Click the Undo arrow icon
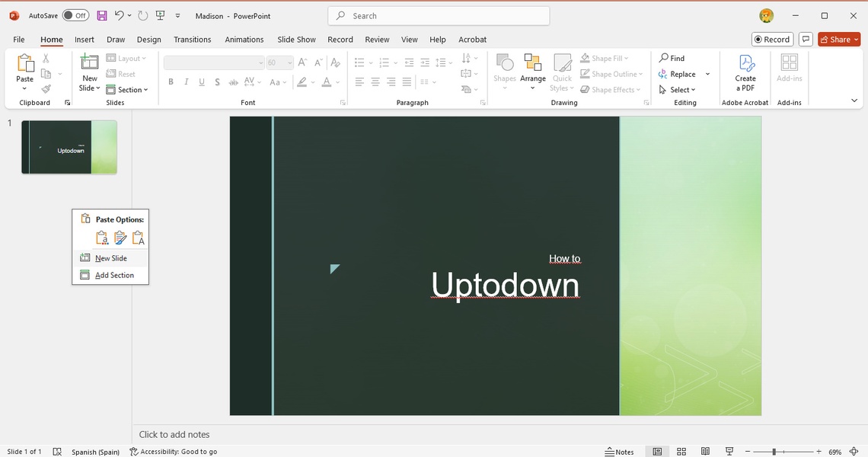Viewport: 868px width, 457px height. [119, 15]
